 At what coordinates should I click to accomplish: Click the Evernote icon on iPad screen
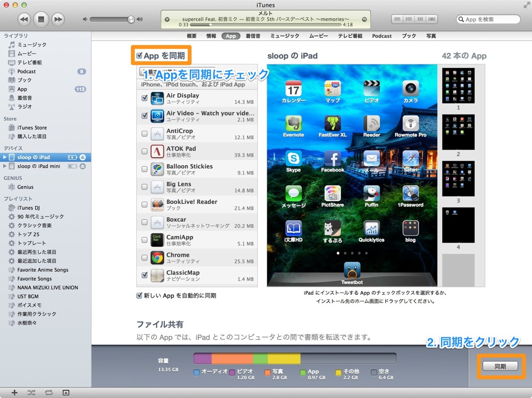tap(294, 123)
